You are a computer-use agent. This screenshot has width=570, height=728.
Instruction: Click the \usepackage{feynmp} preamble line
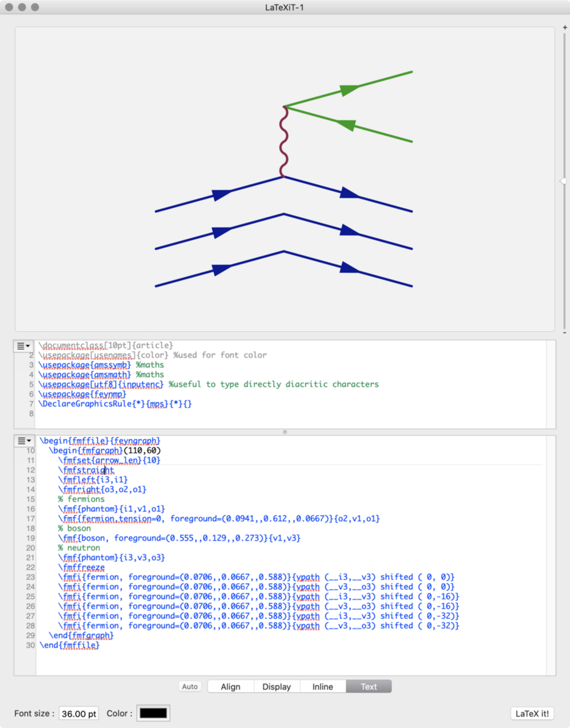(x=82, y=394)
